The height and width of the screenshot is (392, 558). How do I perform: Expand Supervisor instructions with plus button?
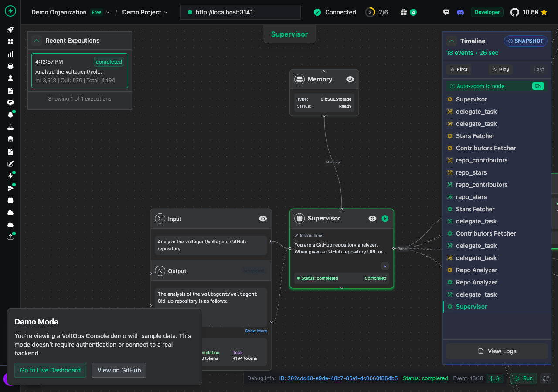click(x=385, y=266)
